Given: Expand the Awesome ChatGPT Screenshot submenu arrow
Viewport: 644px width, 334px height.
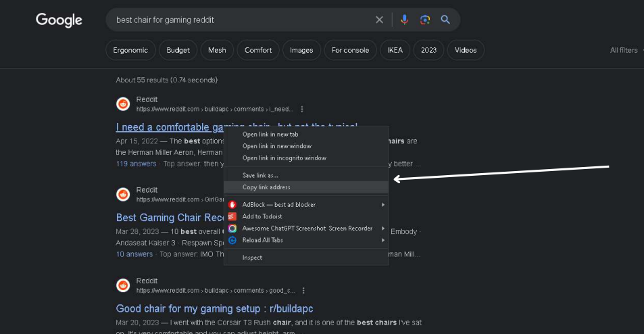Looking at the screenshot, I should pyautogui.click(x=382, y=229).
